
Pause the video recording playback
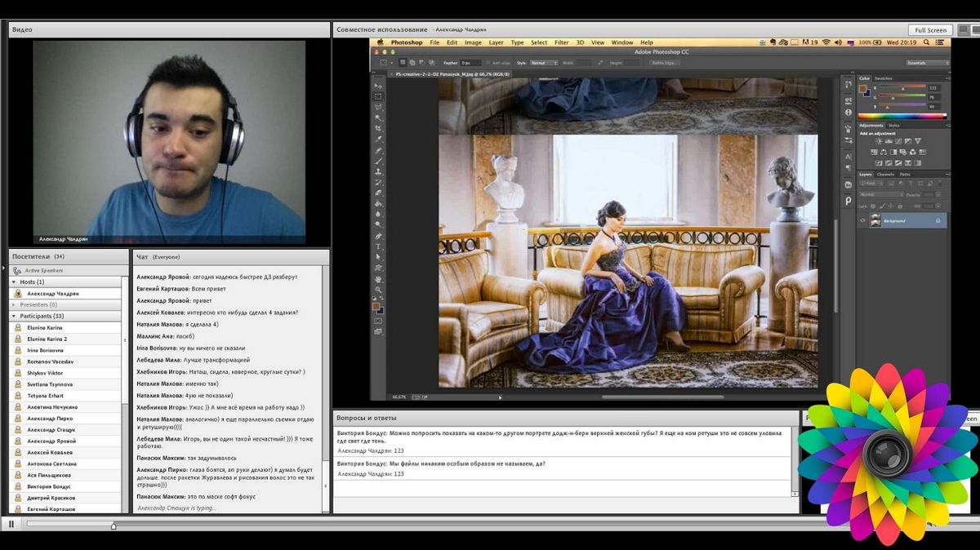(11, 524)
